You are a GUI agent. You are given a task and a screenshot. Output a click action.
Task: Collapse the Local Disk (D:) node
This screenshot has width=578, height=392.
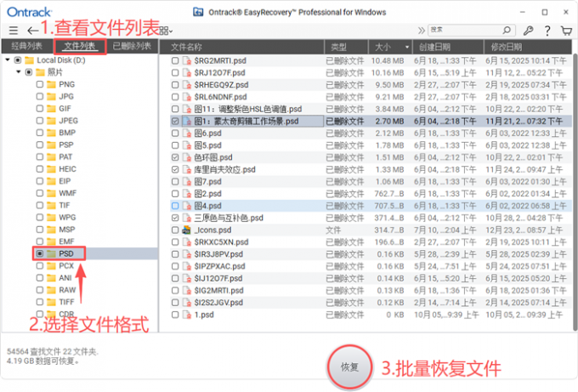(x=8, y=60)
